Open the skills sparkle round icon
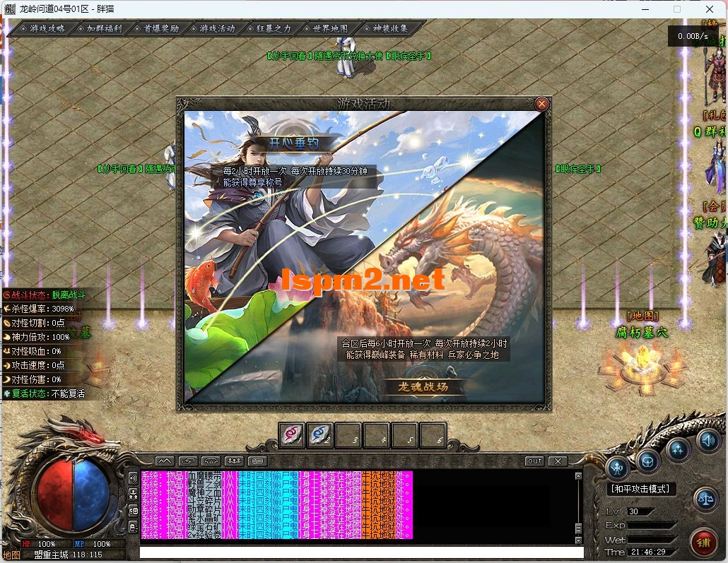Screen dimensions: 728x563 point(678,449)
